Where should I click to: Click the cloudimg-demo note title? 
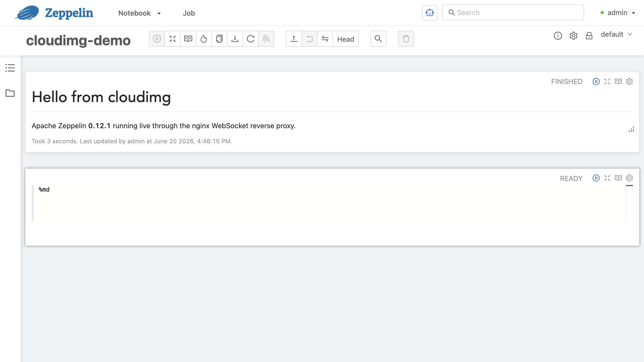(x=78, y=40)
